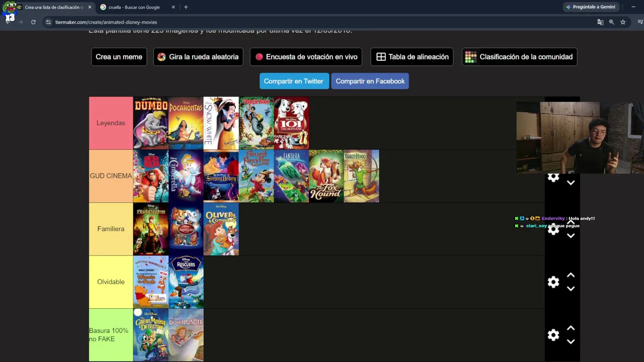Select the Cinderella movie poster
The height and width of the screenshot is (362, 644).
(186, 176)
